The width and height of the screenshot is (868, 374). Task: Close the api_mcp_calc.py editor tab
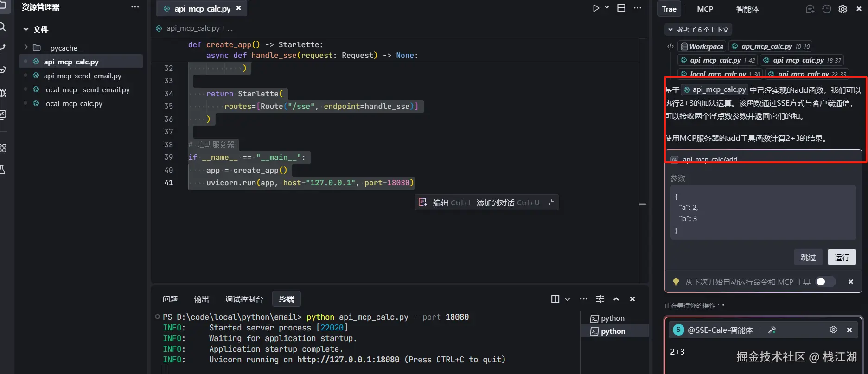[x=238, y=8]
